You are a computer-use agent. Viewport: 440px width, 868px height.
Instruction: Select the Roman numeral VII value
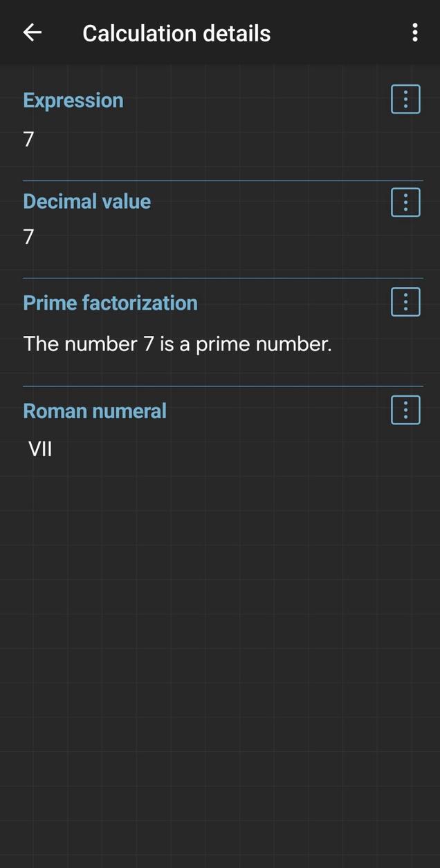(42, 449)
